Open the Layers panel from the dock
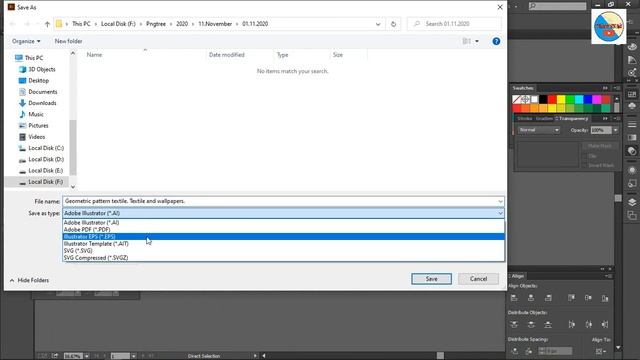 [632, 202]
